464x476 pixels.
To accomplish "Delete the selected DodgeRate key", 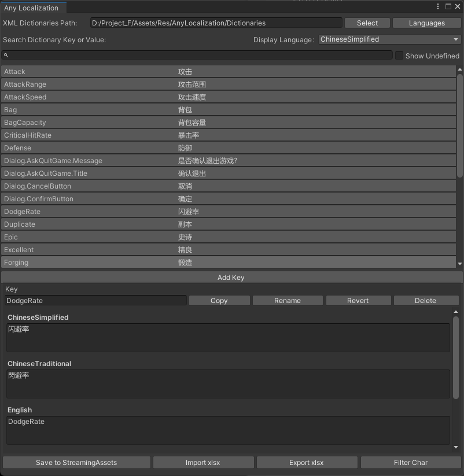I will [x=425, y=301].
